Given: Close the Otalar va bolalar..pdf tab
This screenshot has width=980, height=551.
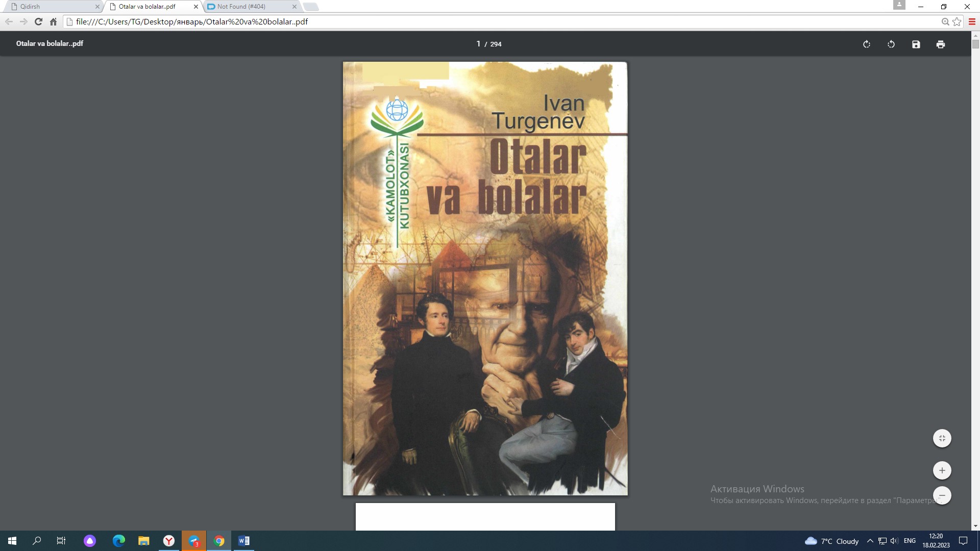Looking at the screenshot, I should (x=196, y=7).
